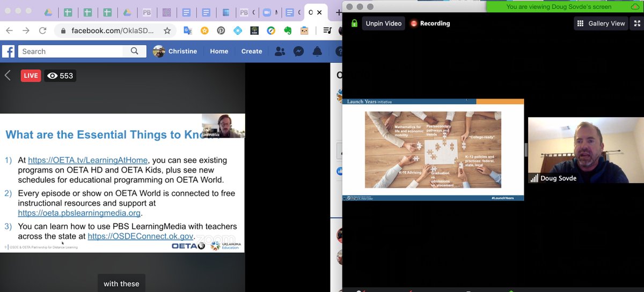The image size is (644, 292).
Task: Click the multicolor circle pen extension
Action: pyautogui.click(x=271, y=31)
